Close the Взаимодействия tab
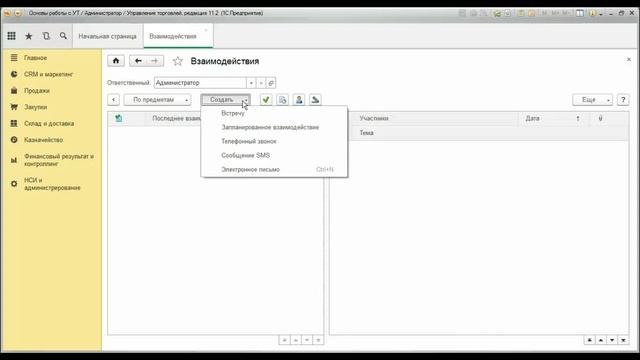Viewport: 640px width, 360px height. pyautogui.click(x=206, y=30)
